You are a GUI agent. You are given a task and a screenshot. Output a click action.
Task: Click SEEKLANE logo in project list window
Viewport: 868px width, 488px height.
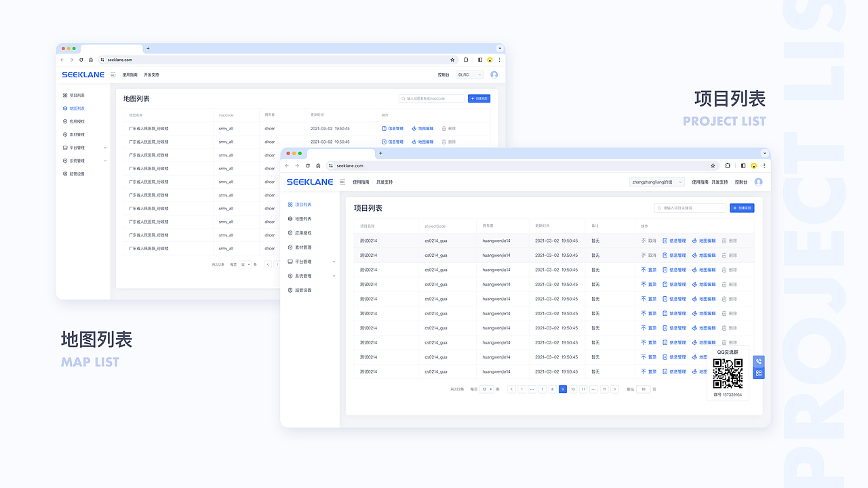310,182
